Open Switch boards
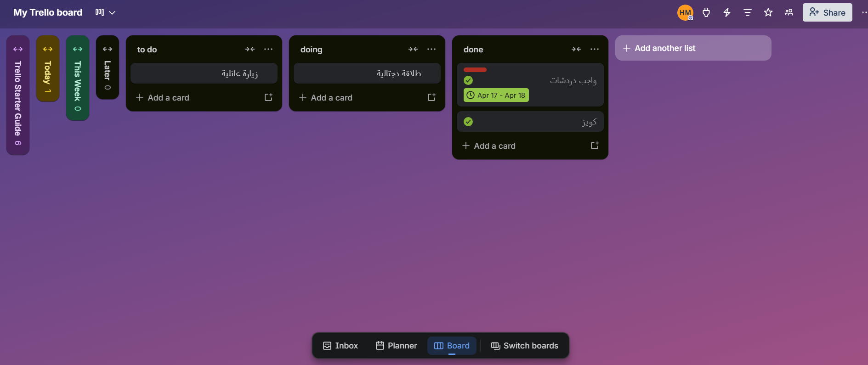 click(525, 346)
